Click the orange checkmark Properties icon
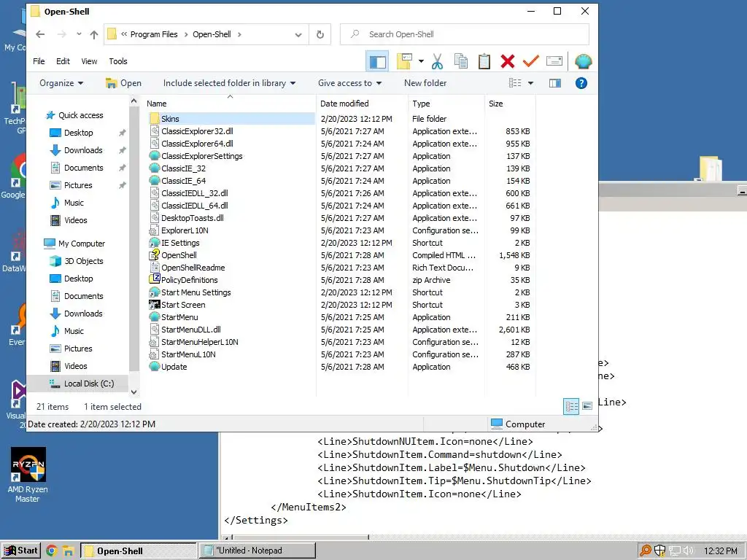Screen dimensions: 747x560 (x=531, y=61)
